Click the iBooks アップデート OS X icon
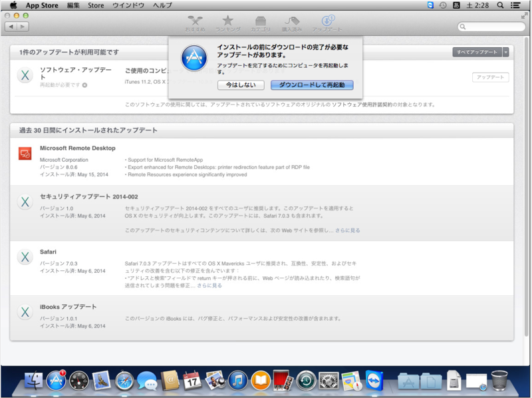Screen dimensions: 532x398 (x=25, y=312)
